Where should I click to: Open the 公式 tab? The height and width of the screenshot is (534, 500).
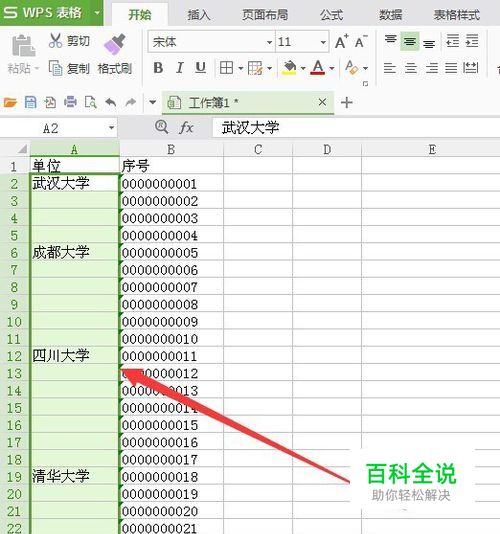point(331,15)
